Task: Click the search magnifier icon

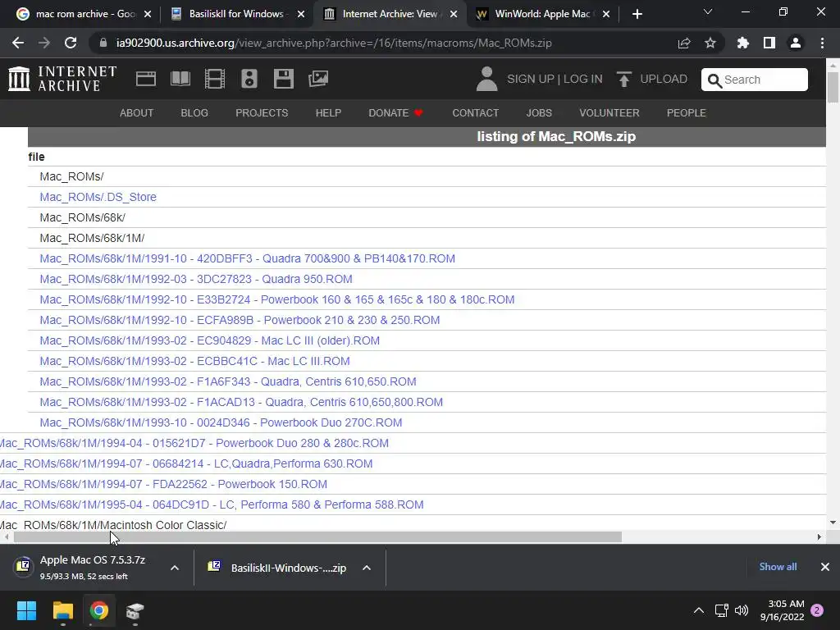Action: (714, 80)
